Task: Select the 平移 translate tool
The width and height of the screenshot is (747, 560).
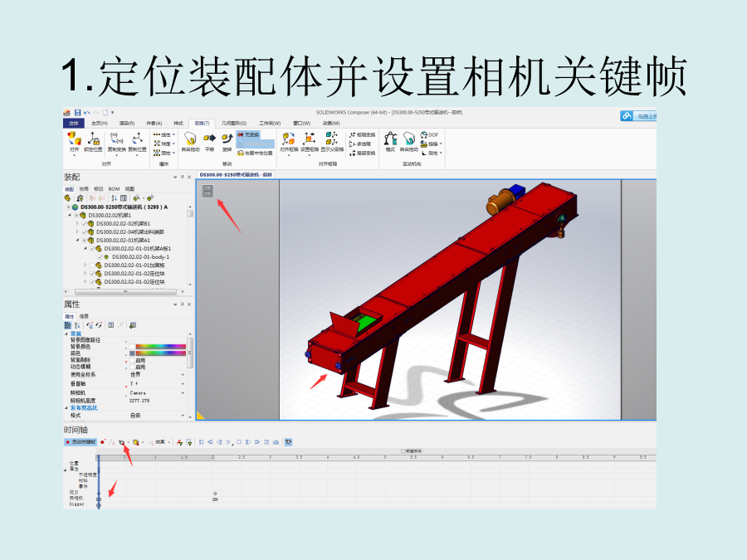Action: (209, 139)
